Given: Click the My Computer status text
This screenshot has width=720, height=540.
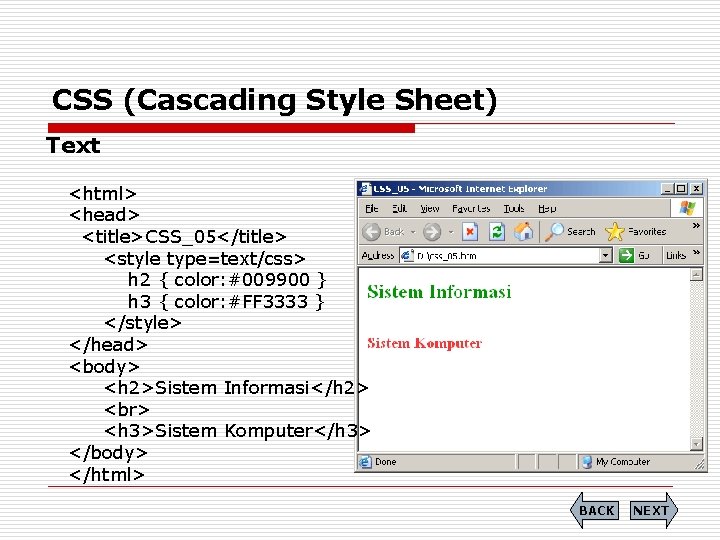Looking at the screenshot, I should pos(623,461).
